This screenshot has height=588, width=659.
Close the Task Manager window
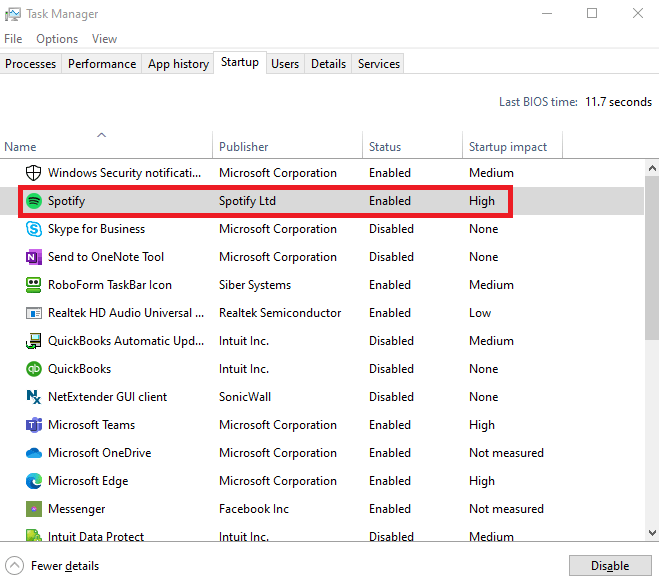(638, 13)
